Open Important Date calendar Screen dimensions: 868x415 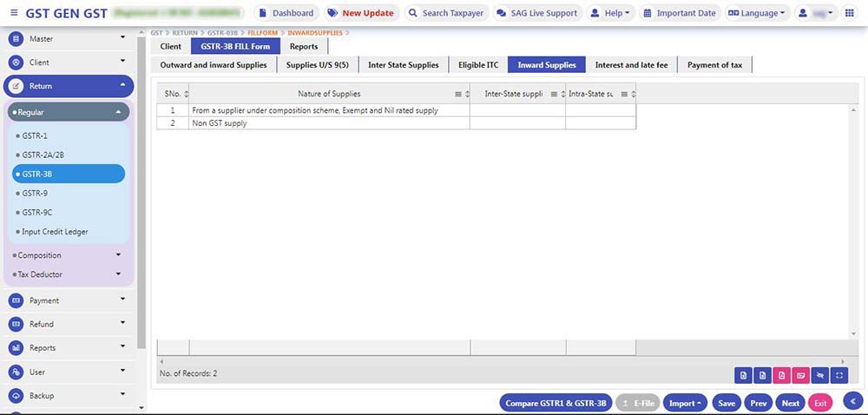tap(678, 13)
